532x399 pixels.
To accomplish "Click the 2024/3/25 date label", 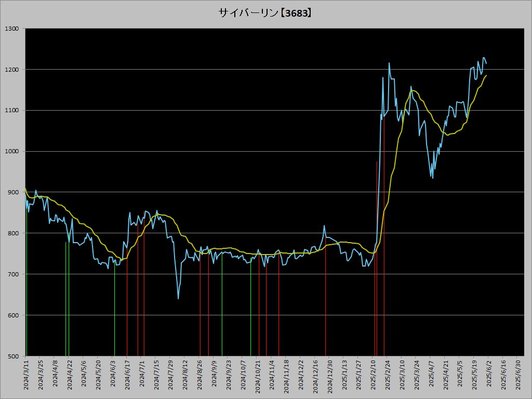I will tap(41, 374).
